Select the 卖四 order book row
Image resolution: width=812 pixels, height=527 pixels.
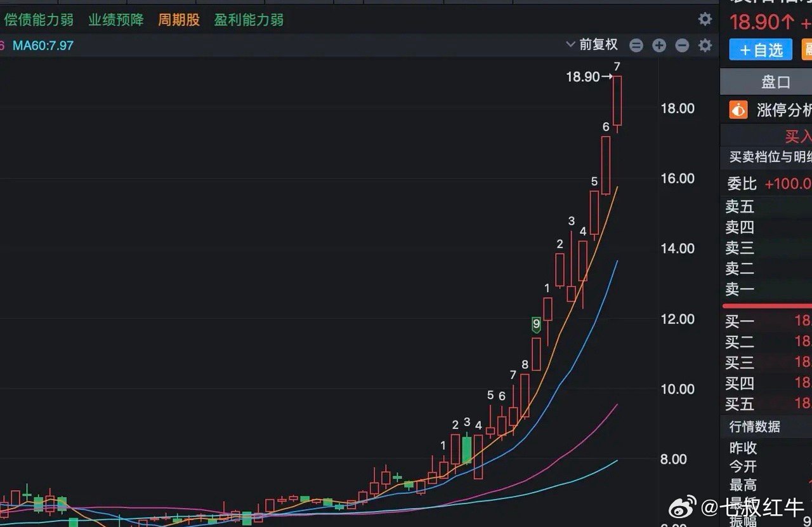coord(766,227)
